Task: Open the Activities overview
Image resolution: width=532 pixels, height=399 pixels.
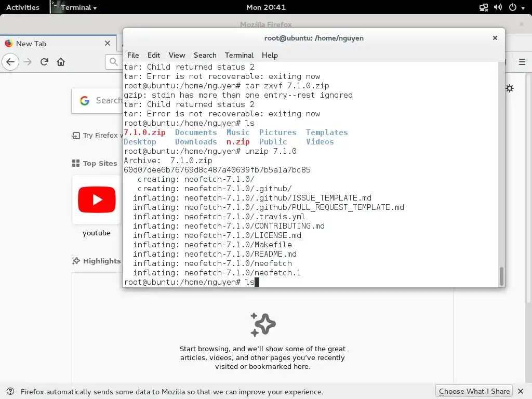Action: coord(23,7)
